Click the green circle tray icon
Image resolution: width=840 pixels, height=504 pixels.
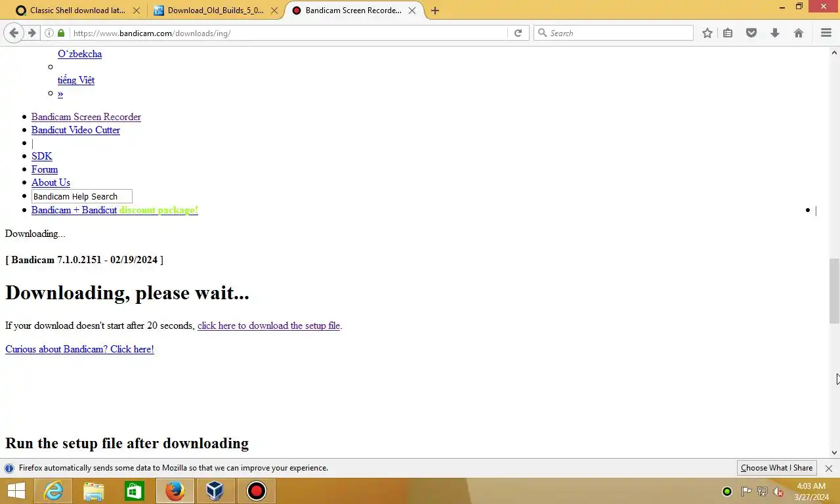pos(727,492)
